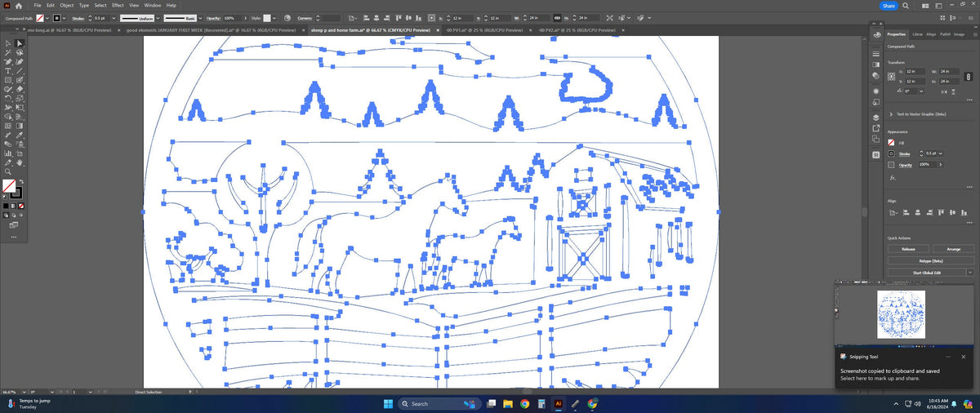The image size is (980, 413).
Task: Open the Fill color dropdown in control bar
Action: (x=48, y=18)
